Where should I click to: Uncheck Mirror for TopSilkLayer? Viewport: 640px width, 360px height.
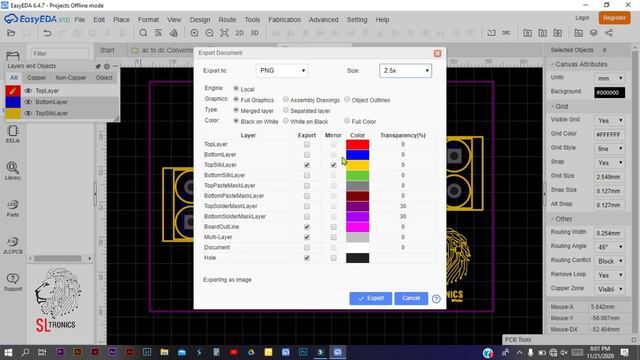pos(333,165)
